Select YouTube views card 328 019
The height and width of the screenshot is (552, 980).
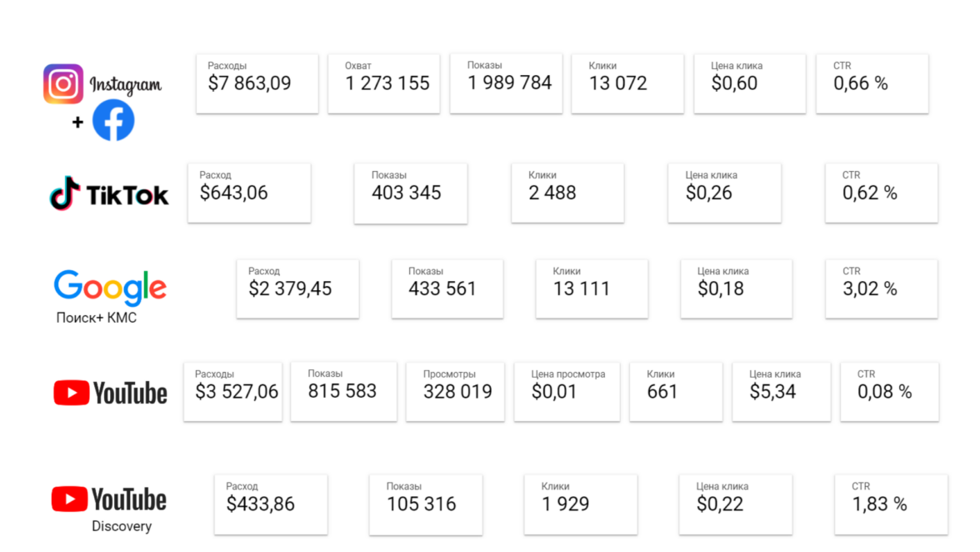point(457,391)
